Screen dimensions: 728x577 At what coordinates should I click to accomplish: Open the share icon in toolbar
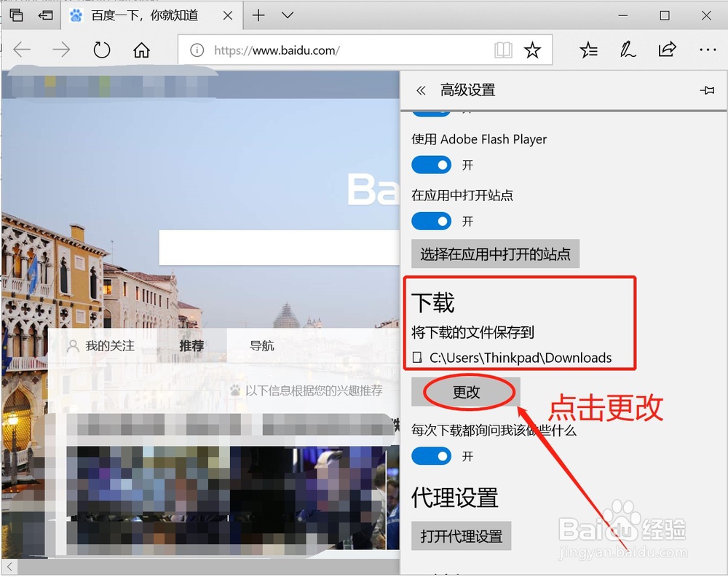point(667,50)
